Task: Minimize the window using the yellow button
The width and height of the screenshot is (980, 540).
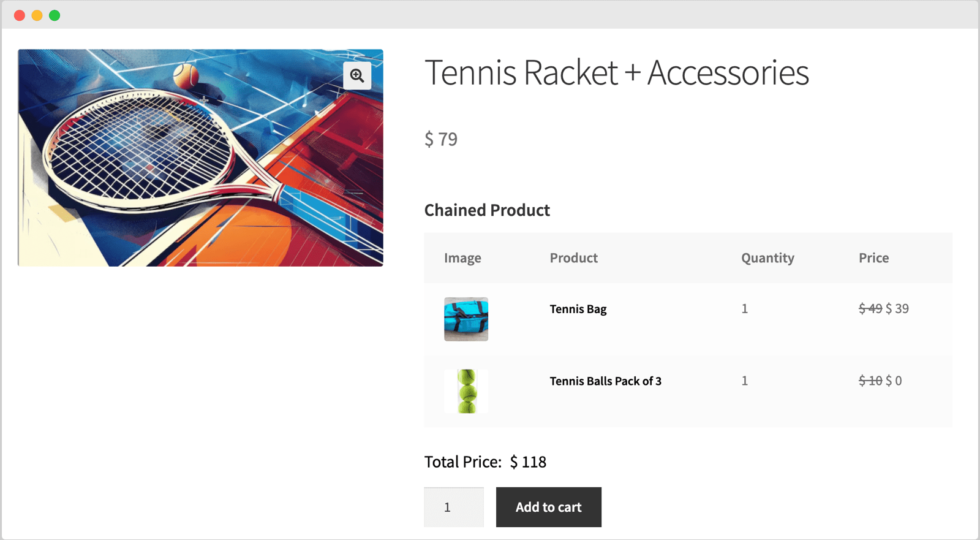Action: click(37, 15)
